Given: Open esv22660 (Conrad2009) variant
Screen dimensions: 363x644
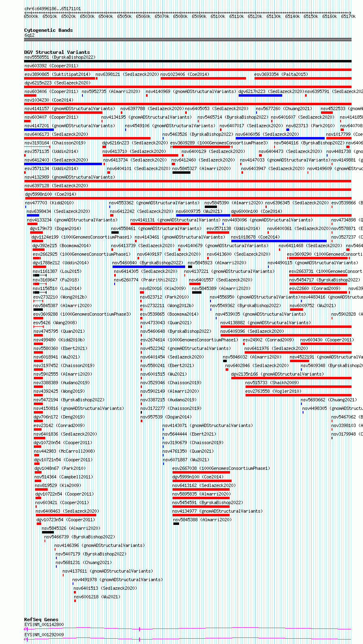Looking at the screenshot, I should point(315,288).
